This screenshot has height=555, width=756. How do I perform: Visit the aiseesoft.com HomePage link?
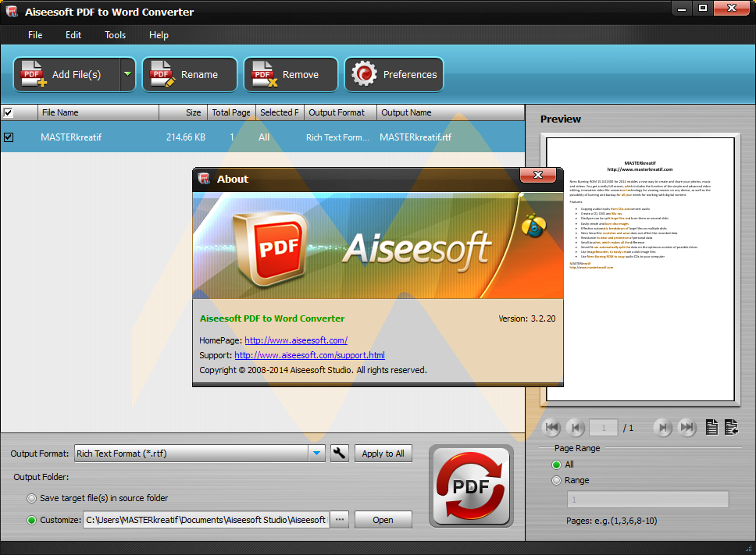(x=295, y=340)
